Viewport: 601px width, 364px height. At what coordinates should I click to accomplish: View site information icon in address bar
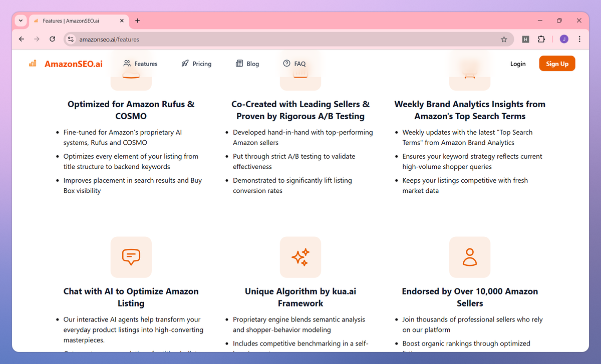click(71, 39)
